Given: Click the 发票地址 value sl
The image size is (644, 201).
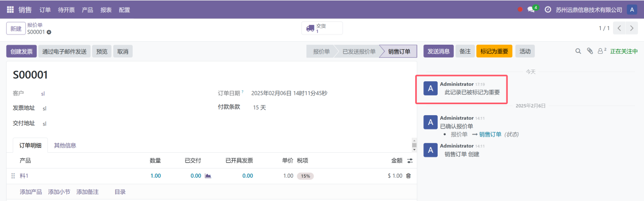Looking at the screenshot, I should click(x=45, y=108).
